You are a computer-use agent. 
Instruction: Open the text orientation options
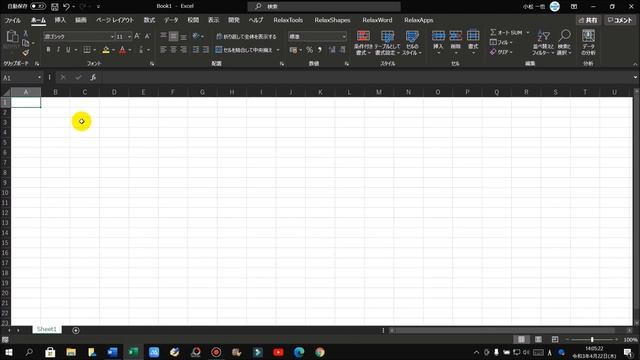pos(198,36)
